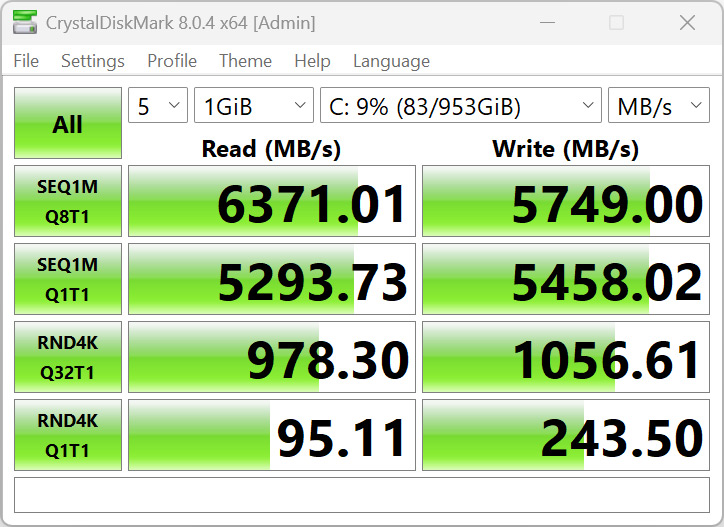
Task: Start the SEQ1M Q8T1 test
Action: (68, 201)
